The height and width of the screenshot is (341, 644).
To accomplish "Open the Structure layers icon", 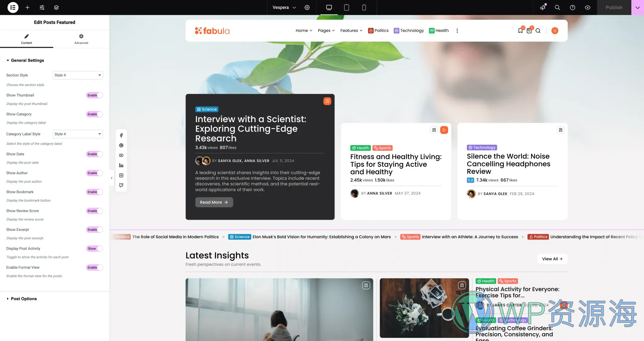I will coord(56,7).
